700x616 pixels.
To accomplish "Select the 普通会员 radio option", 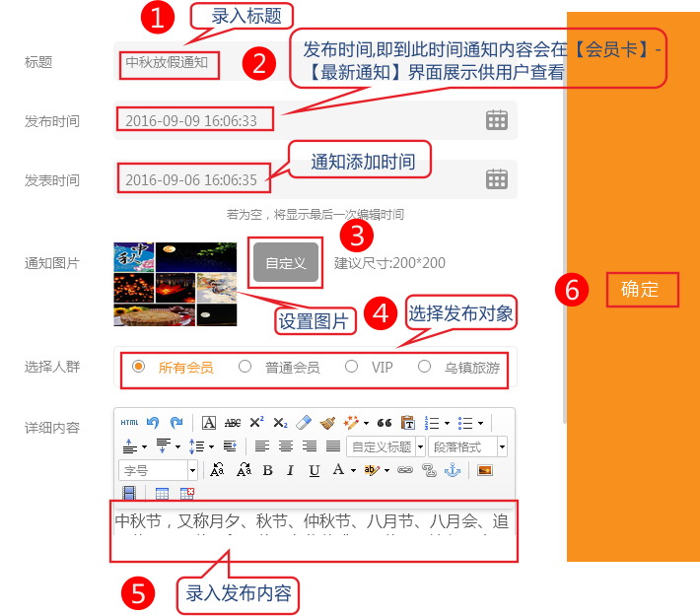I will (x=245, y=367).
